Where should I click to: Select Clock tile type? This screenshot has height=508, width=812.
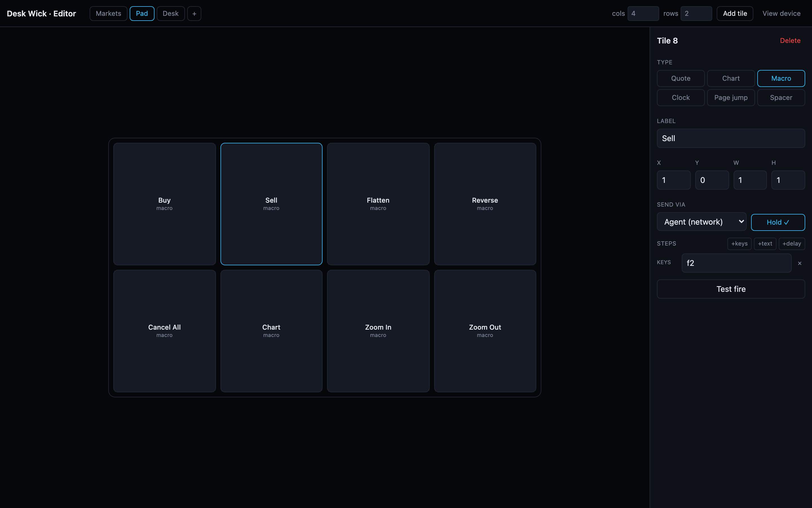680,97
